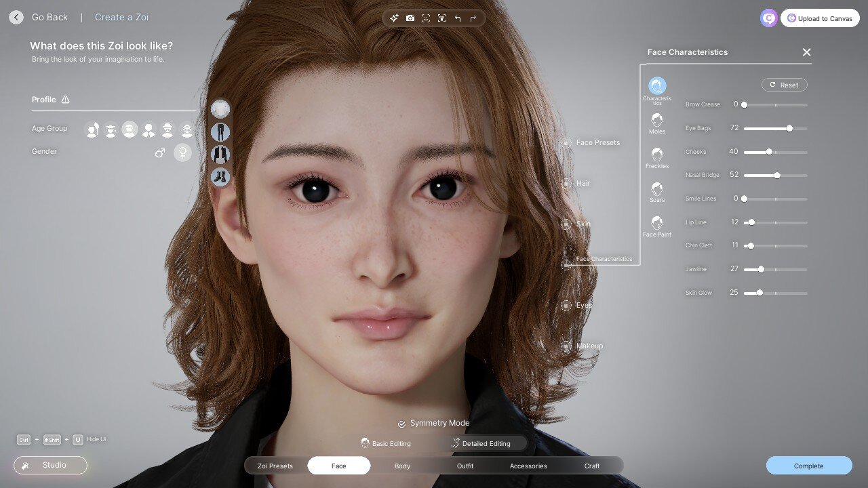Select the fifth age group icon
868x488 pixels.
click(167, 129)
